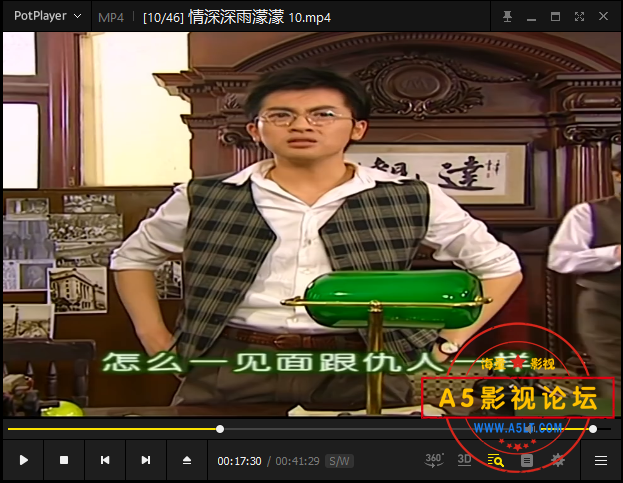The width and height of the screenshot is (623, 483).
Task: Close the PotPlayer window
Action: pos(603,17)
